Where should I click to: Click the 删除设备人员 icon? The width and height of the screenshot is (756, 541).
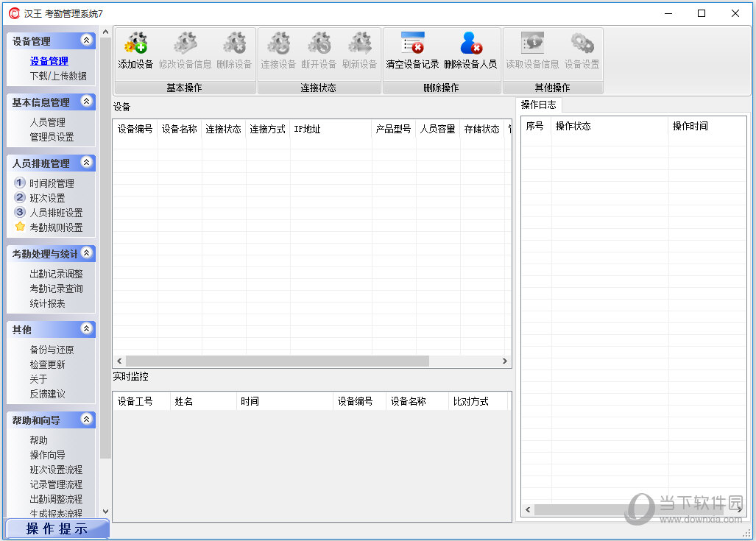[x=470, y=43]
